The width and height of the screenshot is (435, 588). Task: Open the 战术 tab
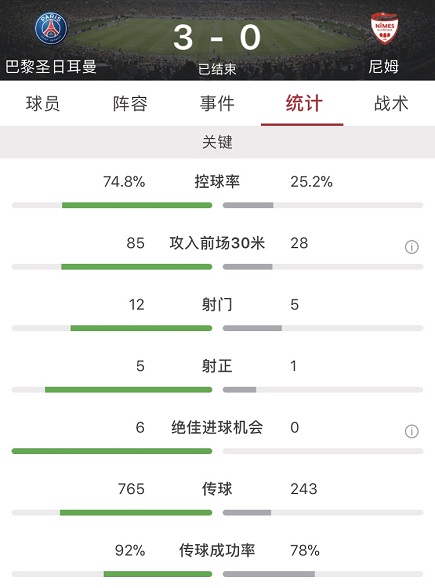tap(391, 104)
